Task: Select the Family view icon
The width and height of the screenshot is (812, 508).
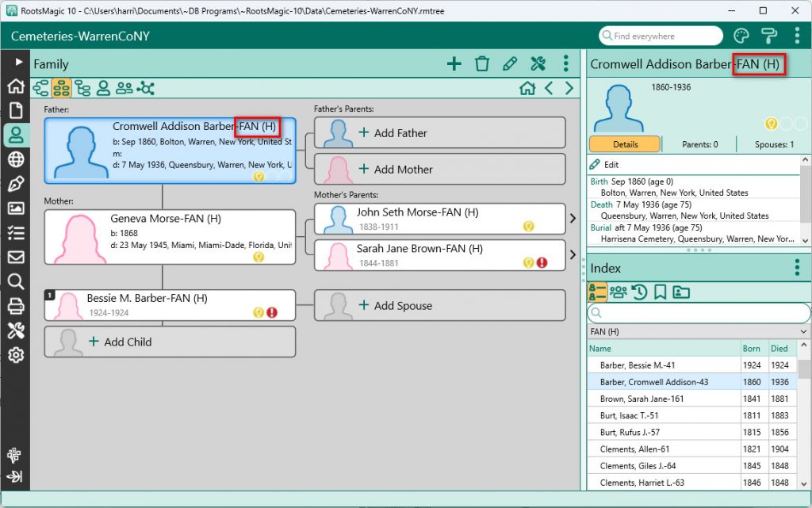Action: 61,89
